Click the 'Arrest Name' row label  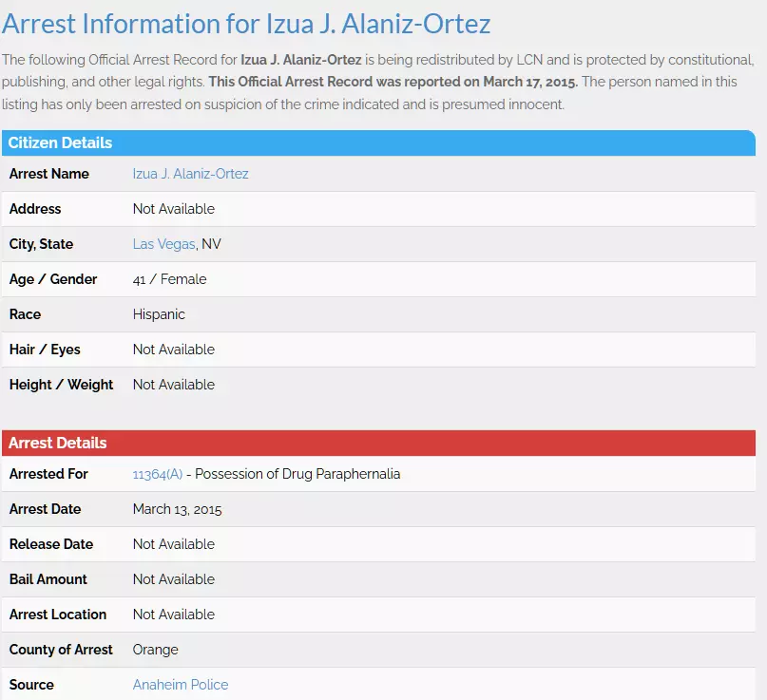tap(48, 174)
